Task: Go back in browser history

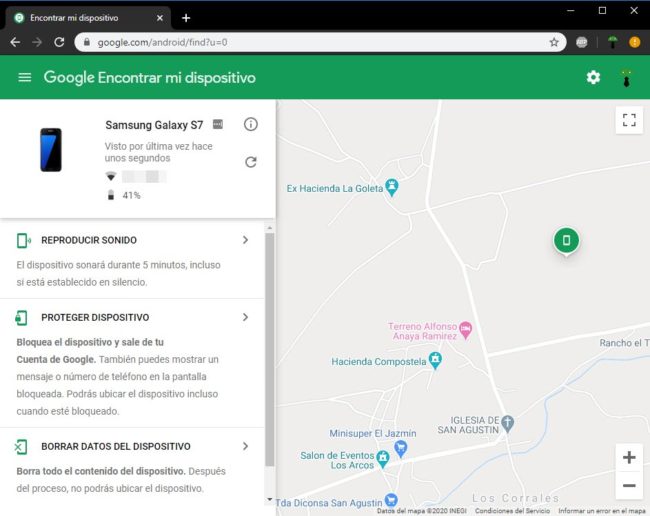Action: point(15,42)
